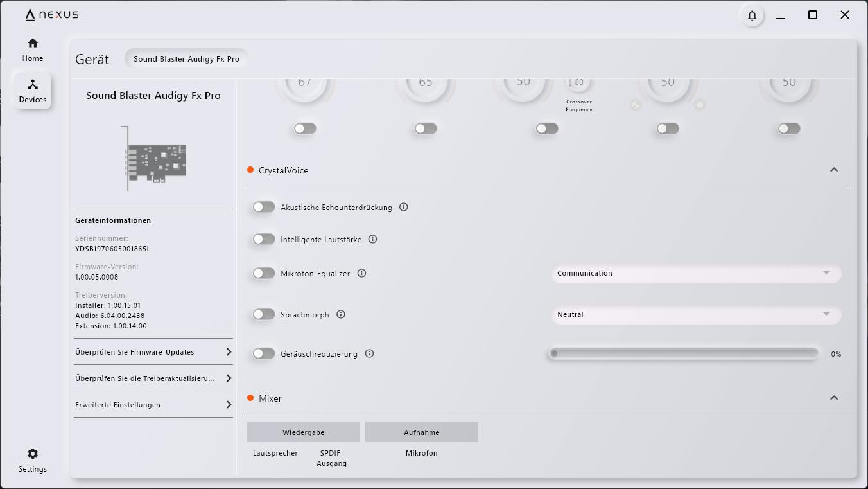Click info icon next to Akustische Echounterdrückung
Screen dimensions: 868x489
click(404, 208)
